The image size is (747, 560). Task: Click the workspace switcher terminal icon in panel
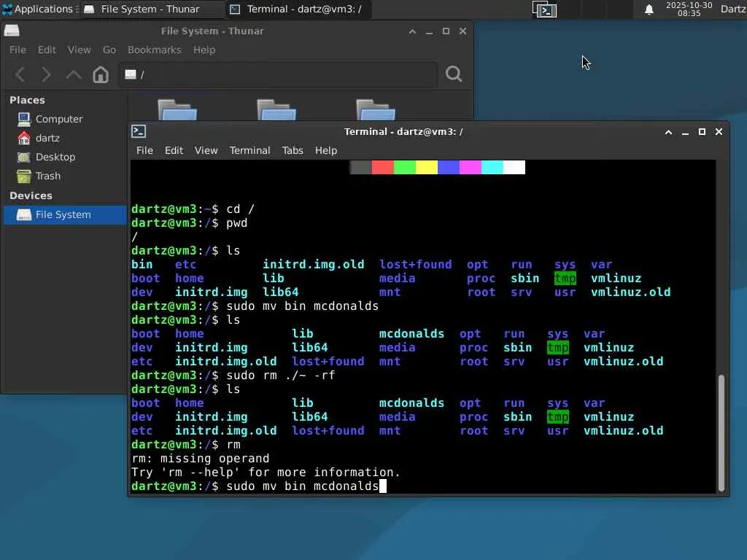pyautogui.click(x=544, y=9)
